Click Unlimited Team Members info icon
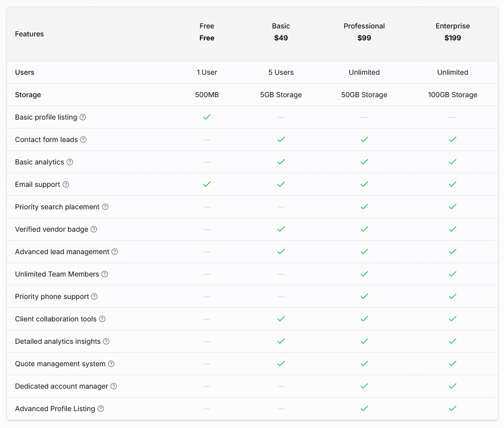Screen dimensions: 504x428 [105, 274]
